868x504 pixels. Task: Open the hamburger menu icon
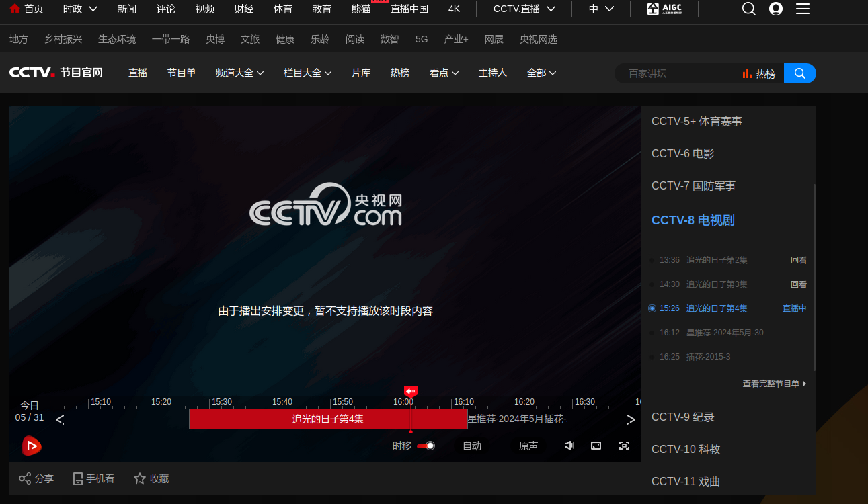803,9
